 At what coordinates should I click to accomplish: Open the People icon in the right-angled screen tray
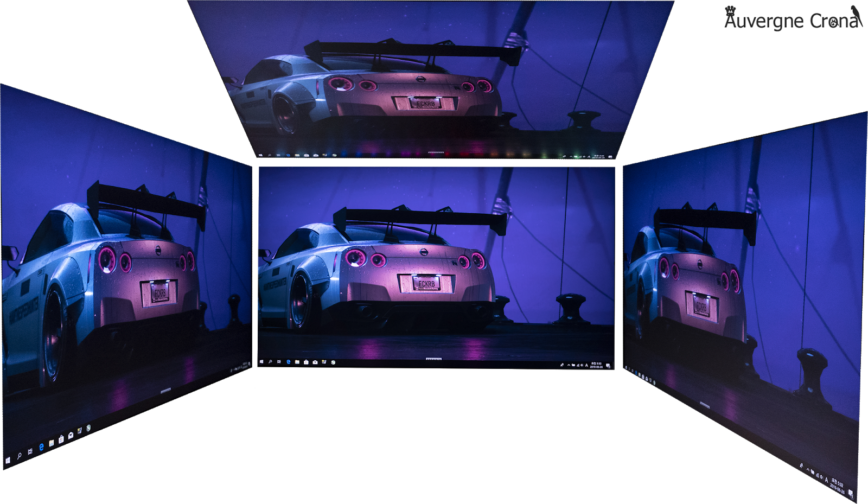(x=801, y=465)
